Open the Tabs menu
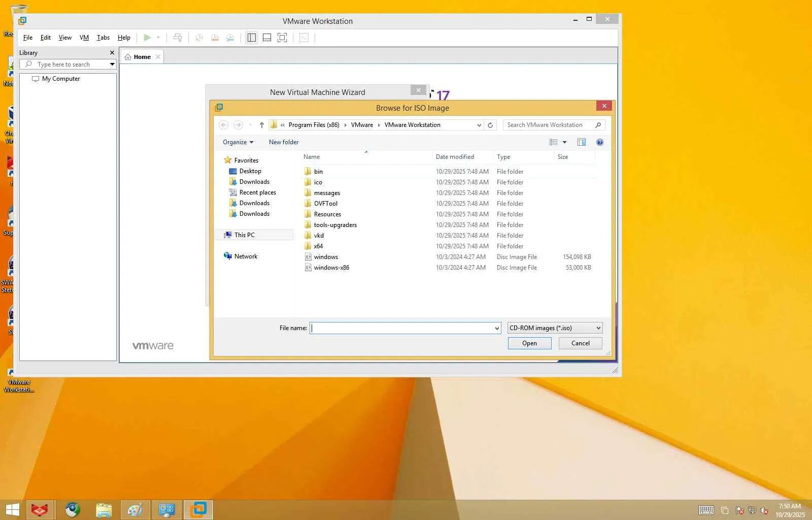The width and height of the screenshot is (812, 520). pyautogui.click(x=103, y=38)
